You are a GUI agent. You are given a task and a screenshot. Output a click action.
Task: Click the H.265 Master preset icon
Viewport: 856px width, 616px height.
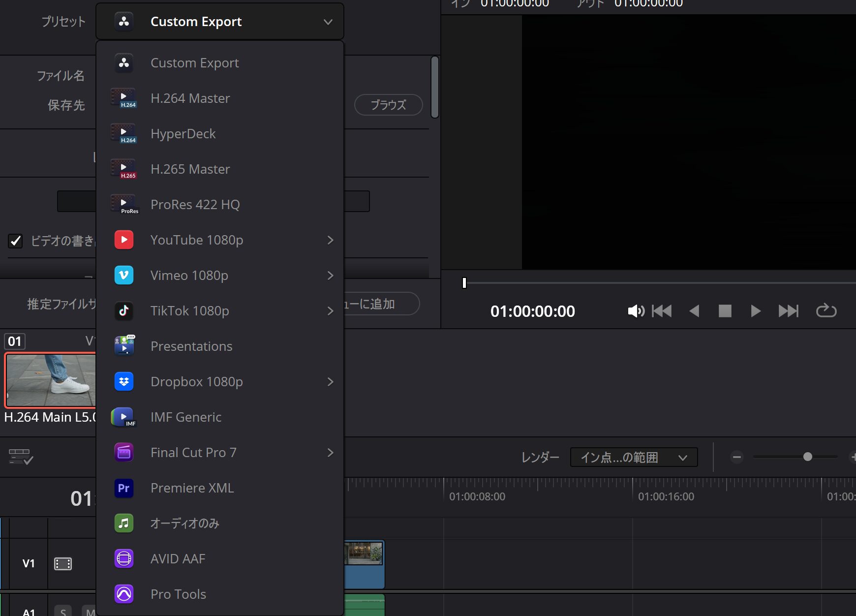pyautogui.click(x=124, y=169)
